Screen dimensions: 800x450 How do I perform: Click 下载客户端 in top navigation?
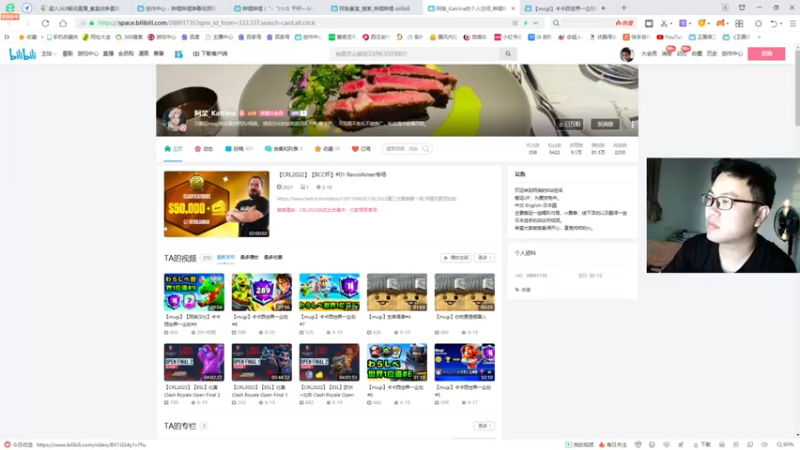coord(210,54)
